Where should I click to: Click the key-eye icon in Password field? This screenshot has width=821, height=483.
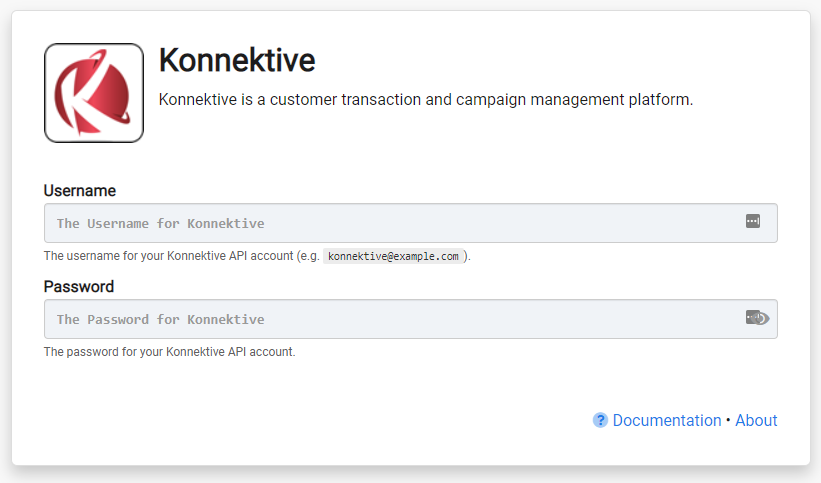tap(757, 317)
